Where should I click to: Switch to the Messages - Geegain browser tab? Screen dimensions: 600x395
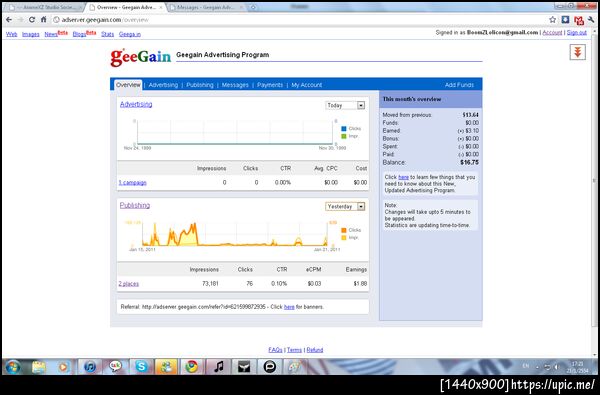206,7
